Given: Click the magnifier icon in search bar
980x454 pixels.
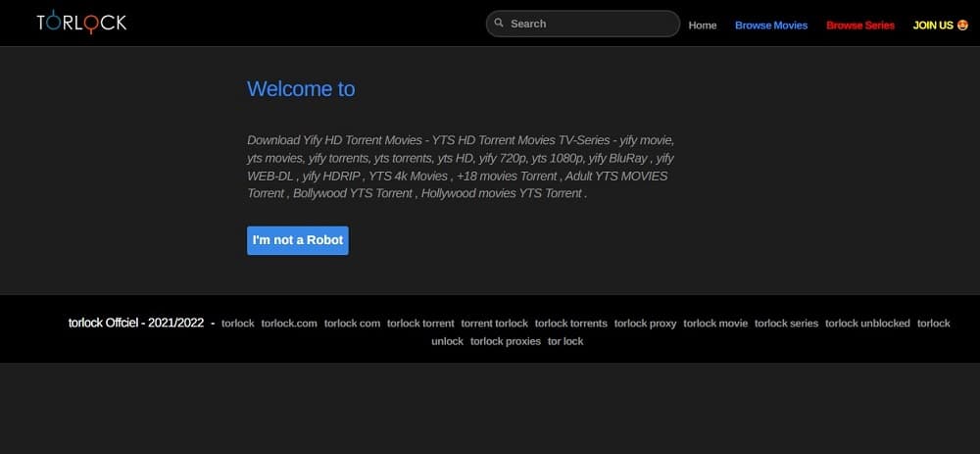Looking at the screenshot, I should (x=499, y=24).
